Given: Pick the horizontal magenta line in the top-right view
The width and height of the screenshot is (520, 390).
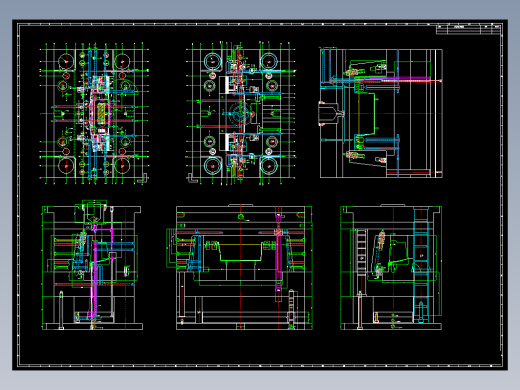Looking at the screenshot, I should 393,79.
